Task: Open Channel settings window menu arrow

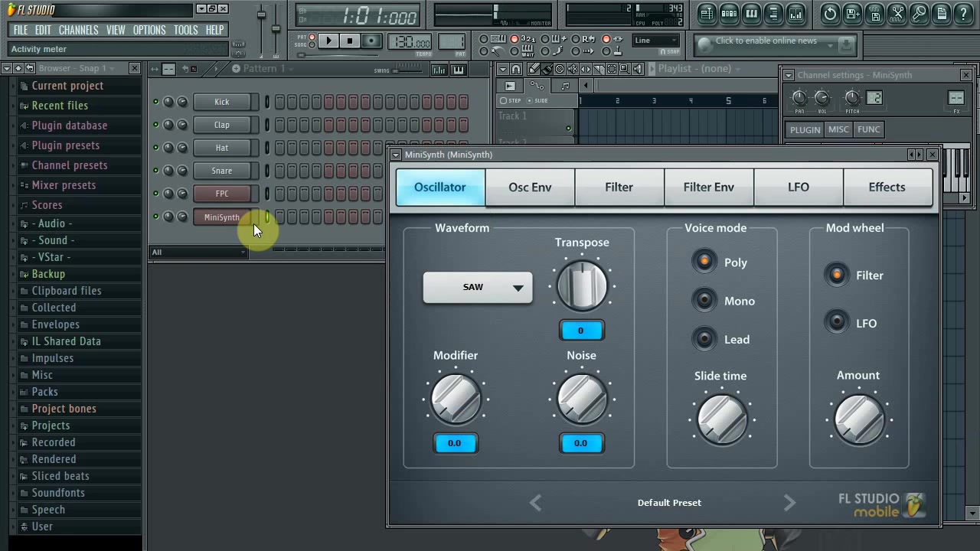Action: (x=789, y=75)
